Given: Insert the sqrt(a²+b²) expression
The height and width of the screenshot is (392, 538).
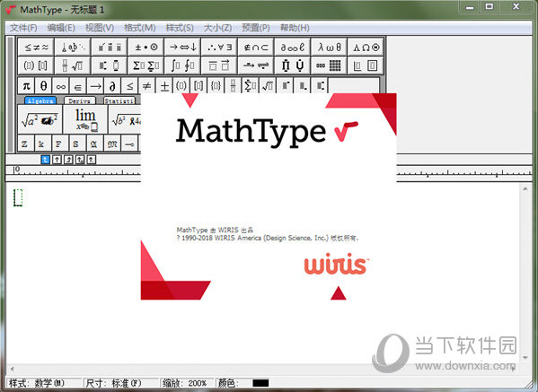Looking at the screenshot, I should (x=40, y=119).
